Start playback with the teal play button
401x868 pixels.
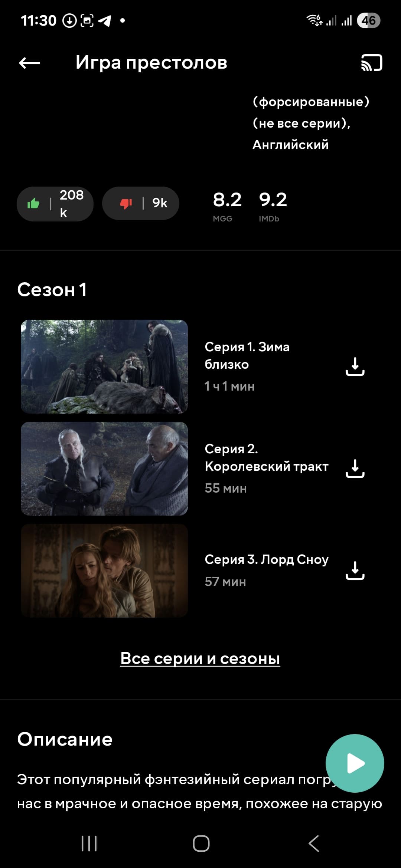[355, 763]
